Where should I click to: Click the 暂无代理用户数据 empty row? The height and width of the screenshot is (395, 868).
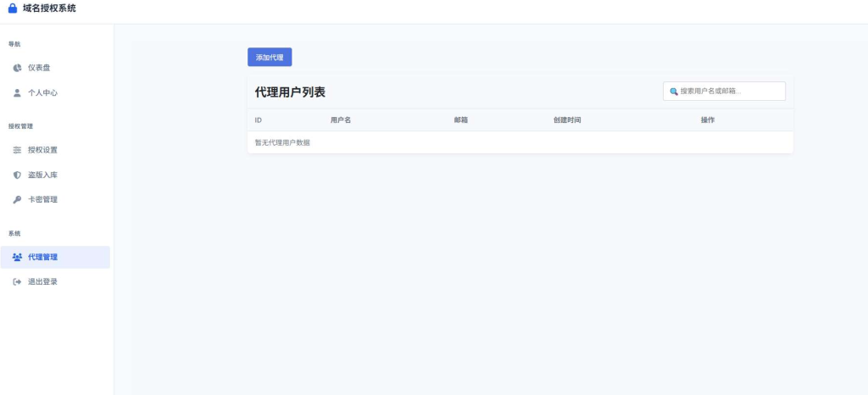520,142
